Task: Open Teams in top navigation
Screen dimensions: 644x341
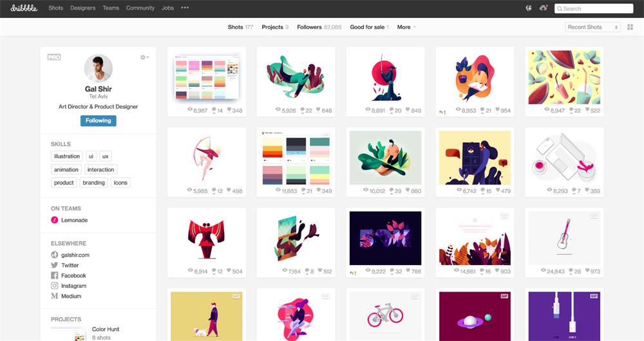Action: tap(111, 8)
